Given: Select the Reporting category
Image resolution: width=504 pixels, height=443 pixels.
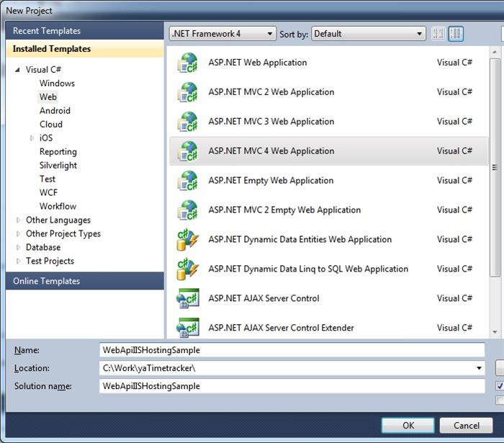Looking at the screenshot, I should tap(58, 151).
